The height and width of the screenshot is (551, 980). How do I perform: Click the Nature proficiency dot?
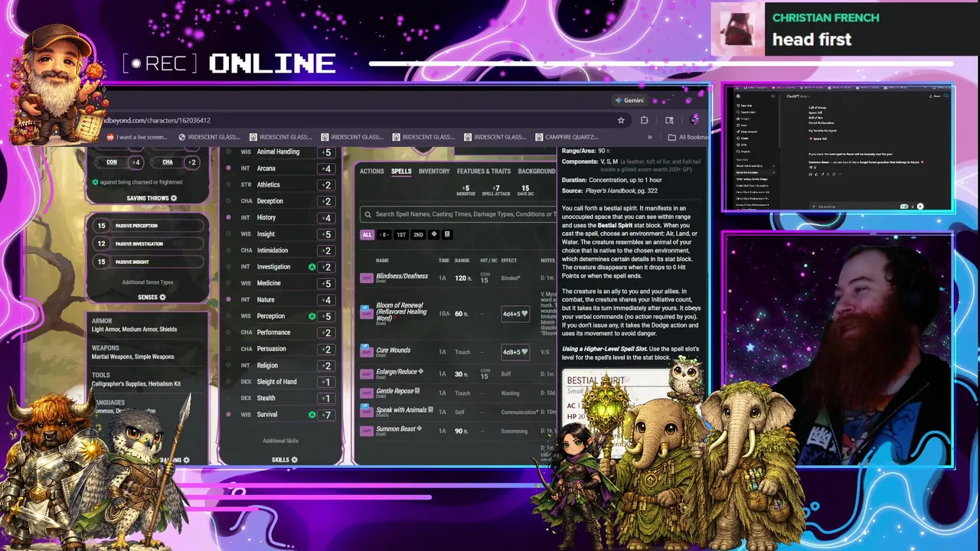pyautogui.click(x=228, y=300)
